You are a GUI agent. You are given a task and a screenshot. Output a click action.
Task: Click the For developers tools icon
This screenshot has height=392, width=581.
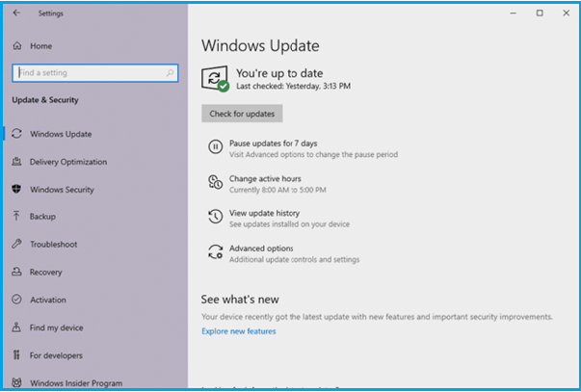[16, 355]
